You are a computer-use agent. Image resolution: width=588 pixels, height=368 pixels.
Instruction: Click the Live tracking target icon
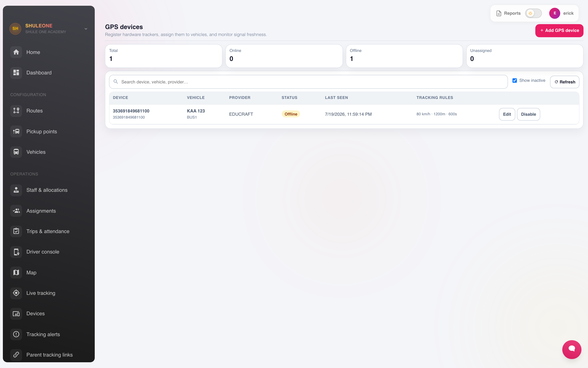tap(16, 293)
